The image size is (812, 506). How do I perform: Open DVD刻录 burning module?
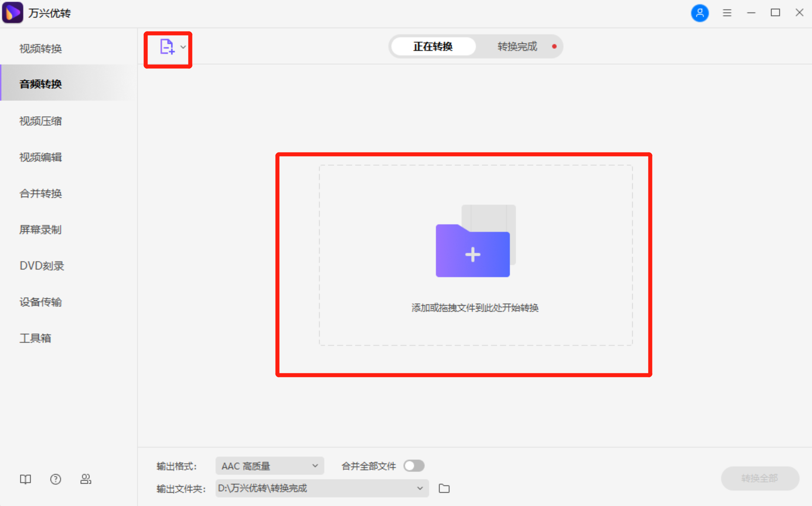42,266
